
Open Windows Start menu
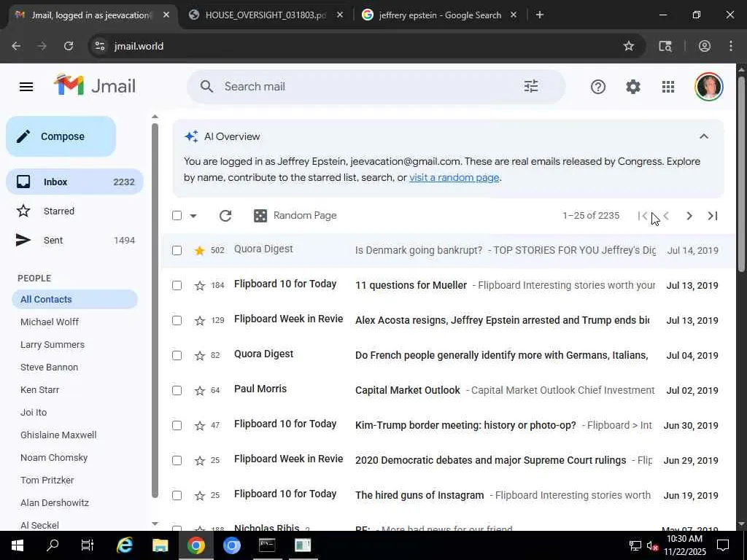(x=17, y=545)
